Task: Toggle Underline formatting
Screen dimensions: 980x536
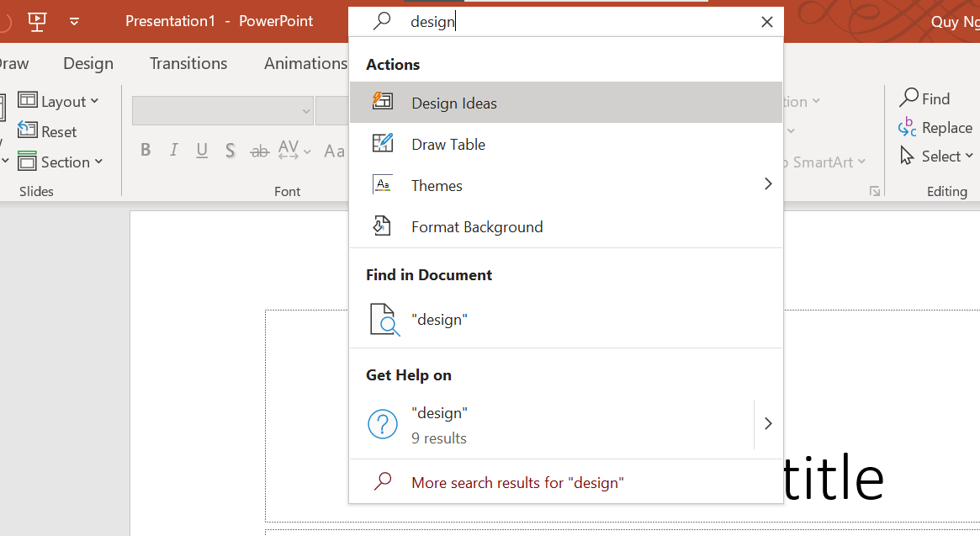Action: tap(202, 150)
